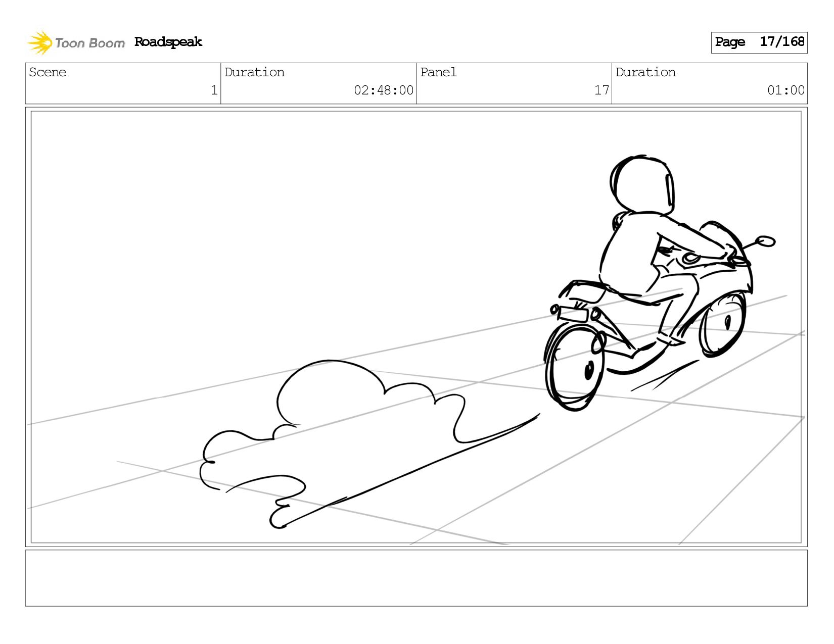Click the motorcycle rear wheel

click(575, 367)
